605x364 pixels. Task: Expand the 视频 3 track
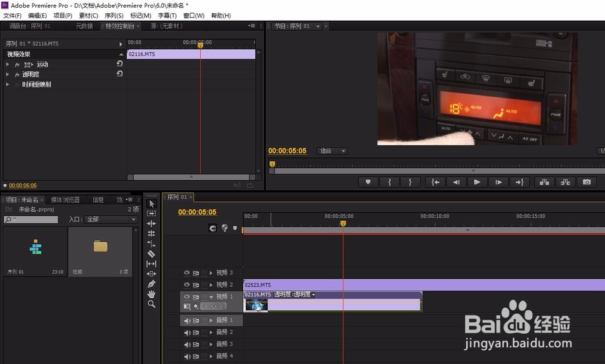211,273
